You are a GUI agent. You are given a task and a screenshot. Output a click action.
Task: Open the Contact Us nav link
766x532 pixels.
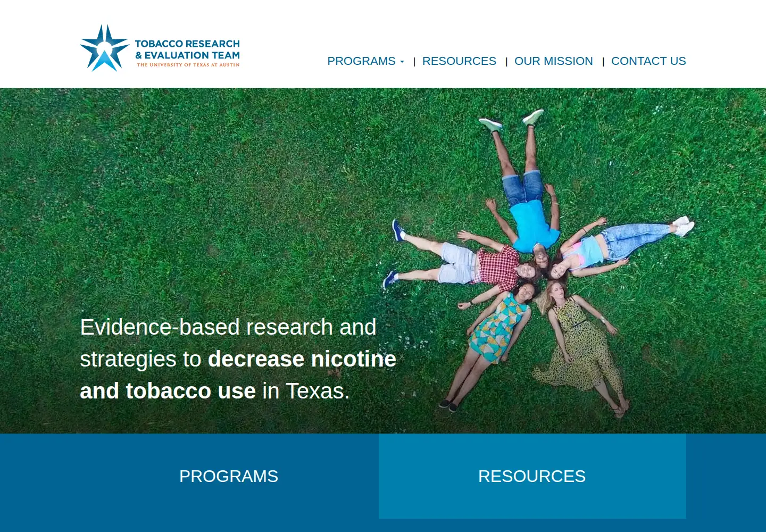click(x=648, y=61)
